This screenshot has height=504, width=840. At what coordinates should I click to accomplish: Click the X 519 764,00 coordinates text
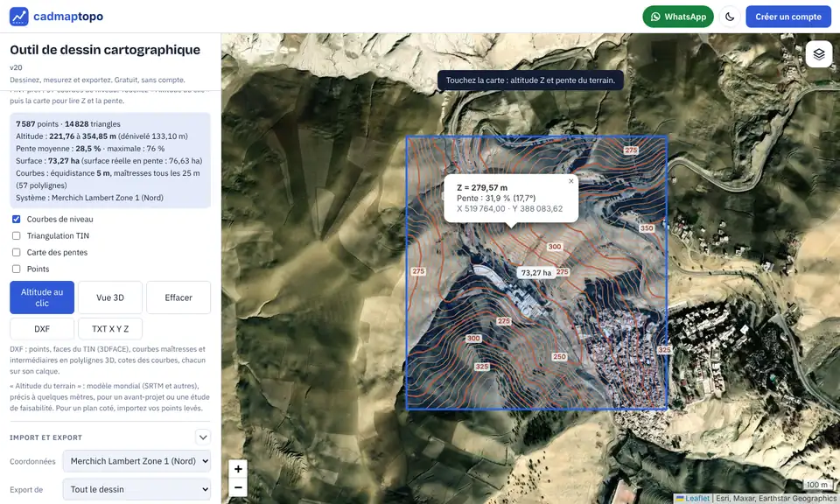point(509,209)
